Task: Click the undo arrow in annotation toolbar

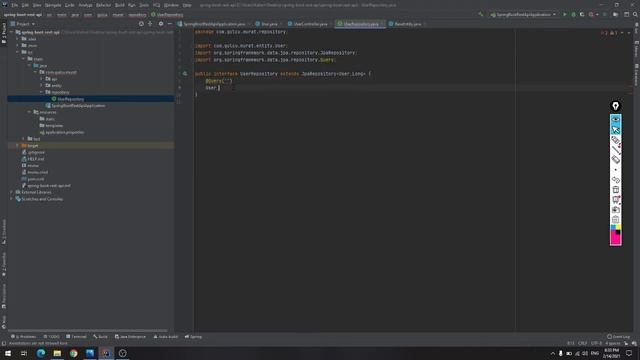Action: click(x=616, y=180)
